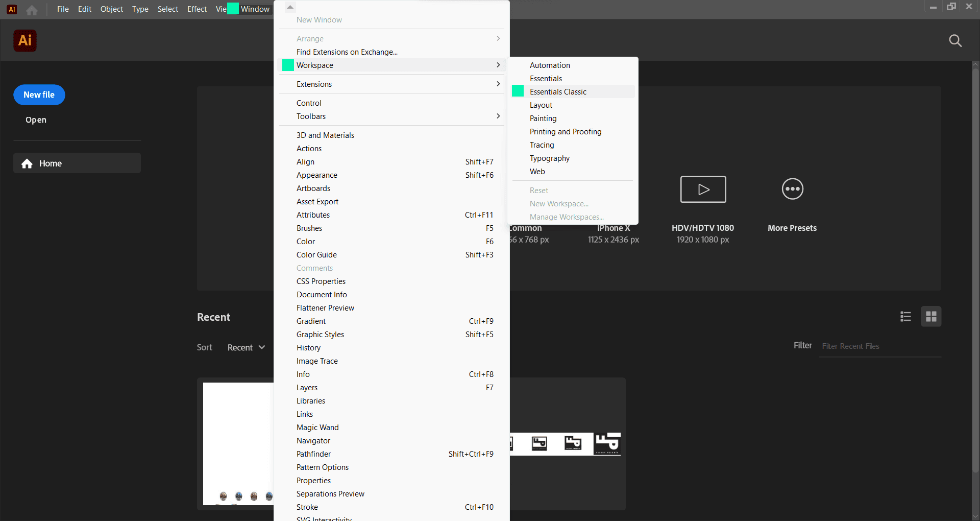Viewport: 980px width, 521px height.
Task: Toggle the Control panel item
Action: coord(392,103)
